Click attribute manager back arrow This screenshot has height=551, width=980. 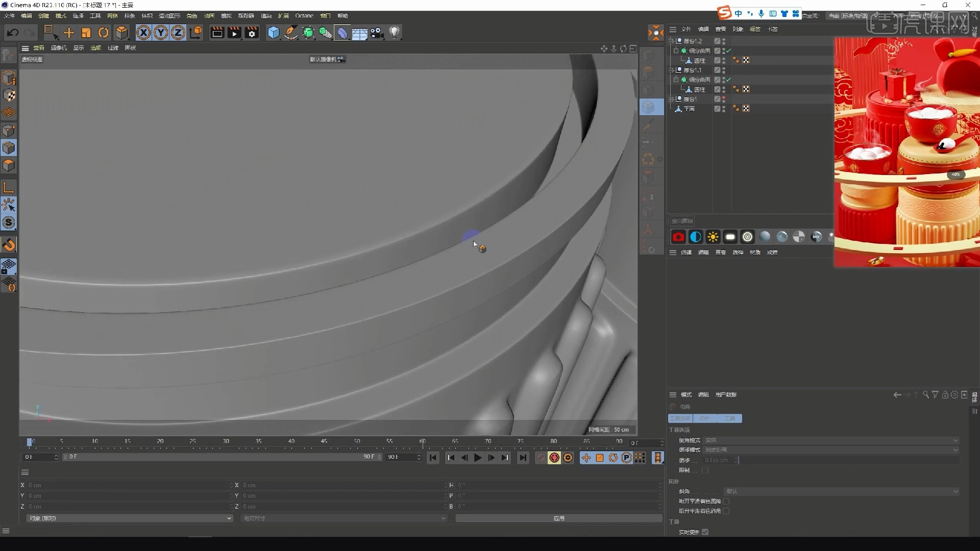[897, 395]
